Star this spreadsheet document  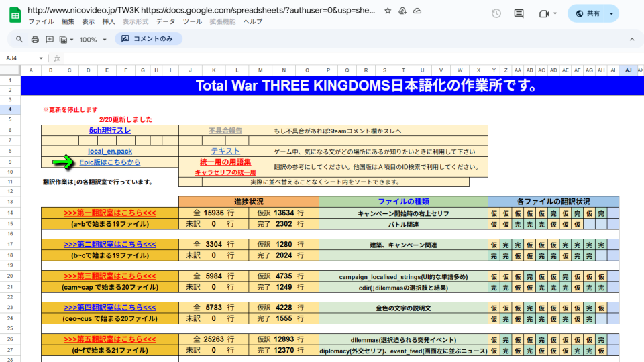coord(388,11)
